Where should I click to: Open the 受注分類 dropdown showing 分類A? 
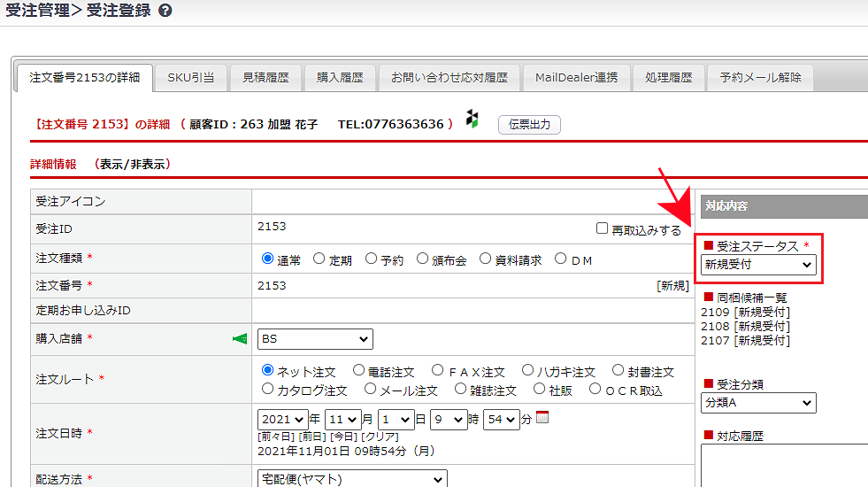758,403
